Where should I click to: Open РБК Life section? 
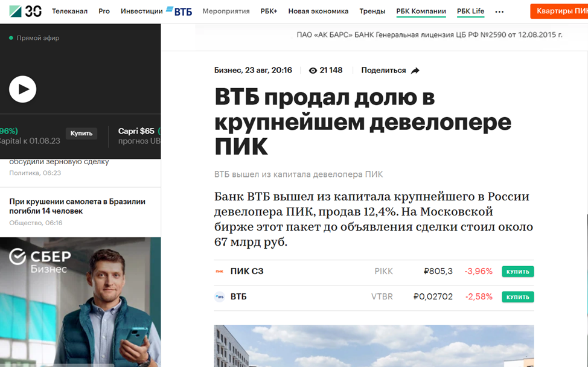coord(471,11)
